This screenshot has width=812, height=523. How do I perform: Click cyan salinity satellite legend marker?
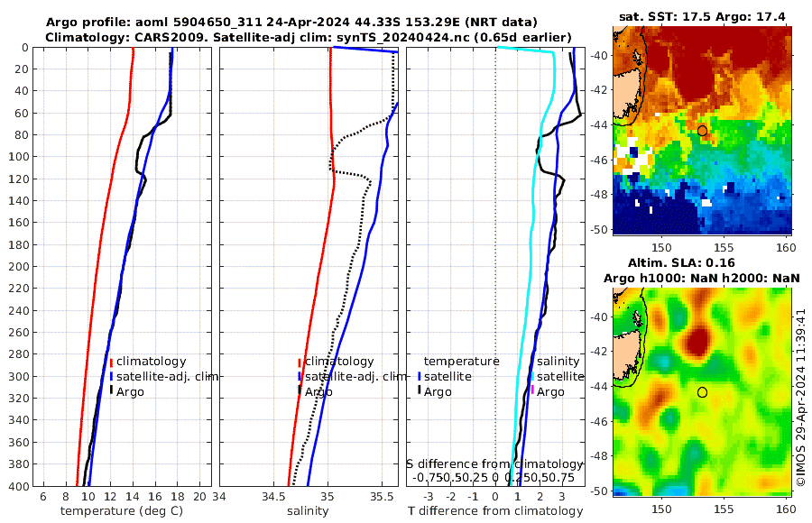[x=532, y=376]
